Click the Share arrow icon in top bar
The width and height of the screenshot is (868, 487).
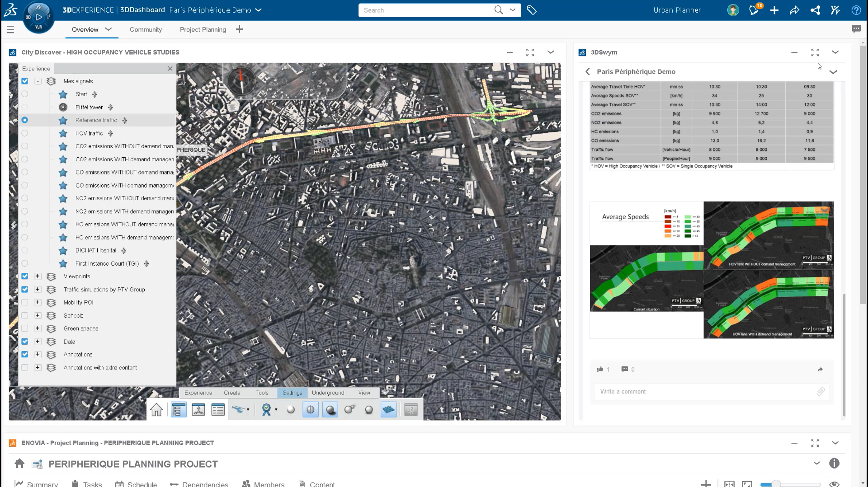pos(794,10)
